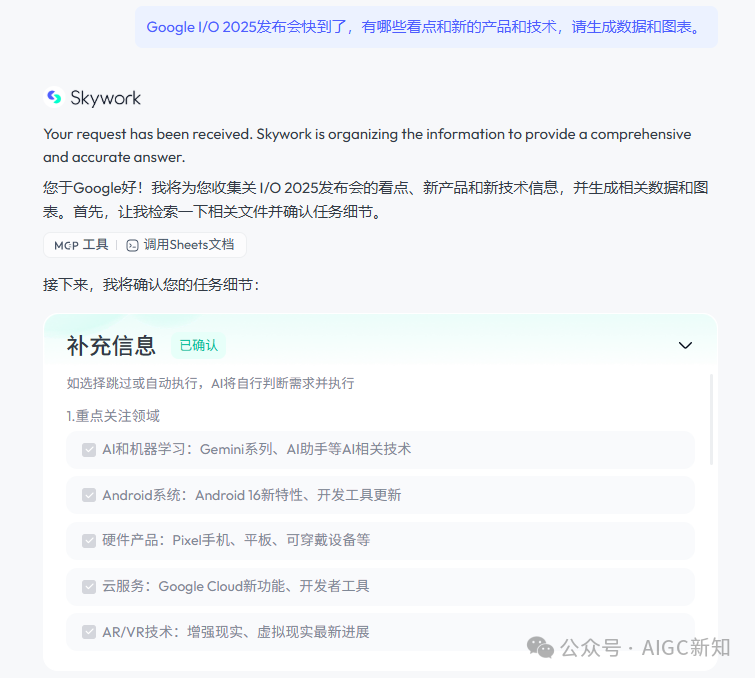
Task: Open the 调用Sheets文档 tool call
Action: 180,245
